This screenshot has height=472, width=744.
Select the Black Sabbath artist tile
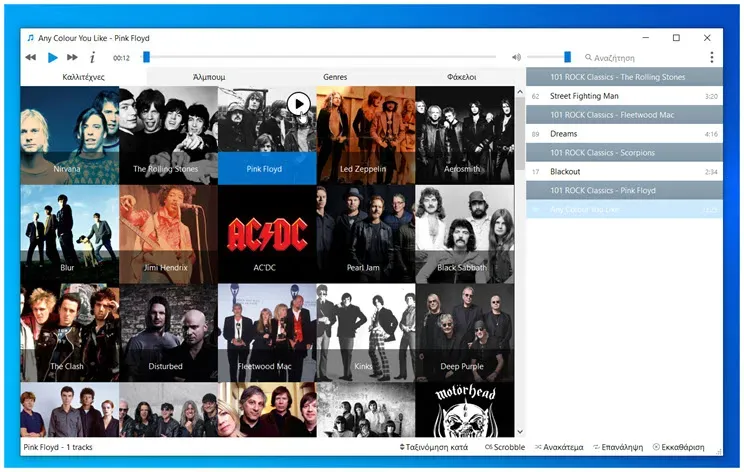click(x=465, y=234)
